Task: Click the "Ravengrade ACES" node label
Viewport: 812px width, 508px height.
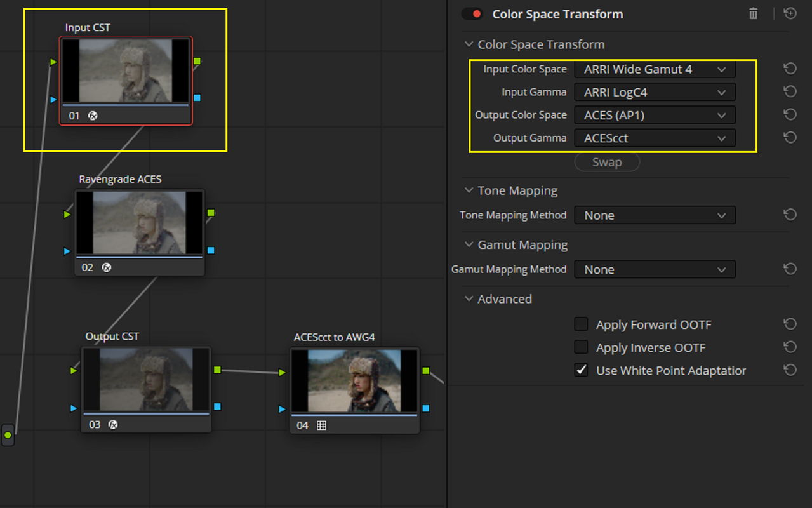Action: (x=120, y=179)
